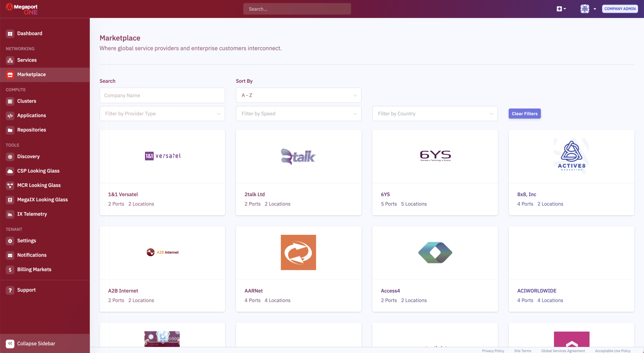Open Applications in sidebar
The image size is (644, 353).
click(x=45, y=116)
